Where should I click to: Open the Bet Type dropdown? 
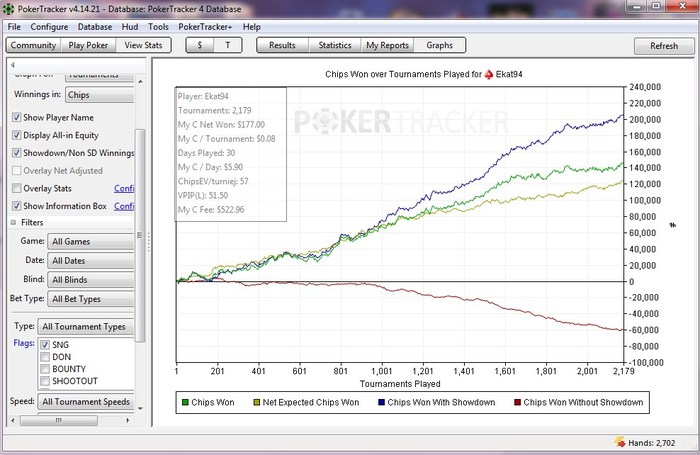click(x=91, y=299)
